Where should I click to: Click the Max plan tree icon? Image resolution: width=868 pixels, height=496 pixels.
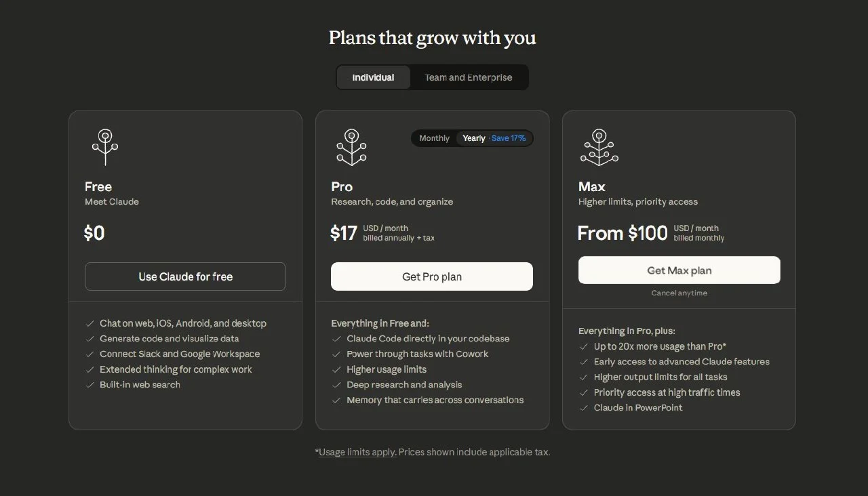coord(599,147)
